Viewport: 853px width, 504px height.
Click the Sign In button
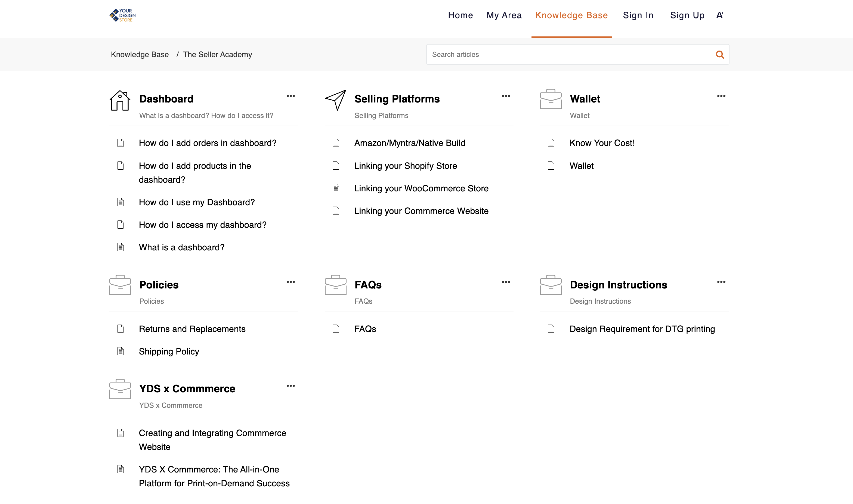[x=638, y=15]
